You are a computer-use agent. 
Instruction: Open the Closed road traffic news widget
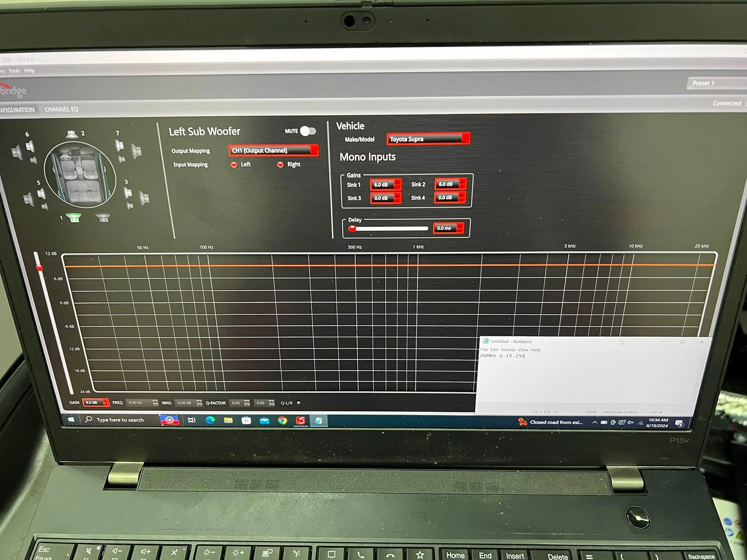click(551, 422)
